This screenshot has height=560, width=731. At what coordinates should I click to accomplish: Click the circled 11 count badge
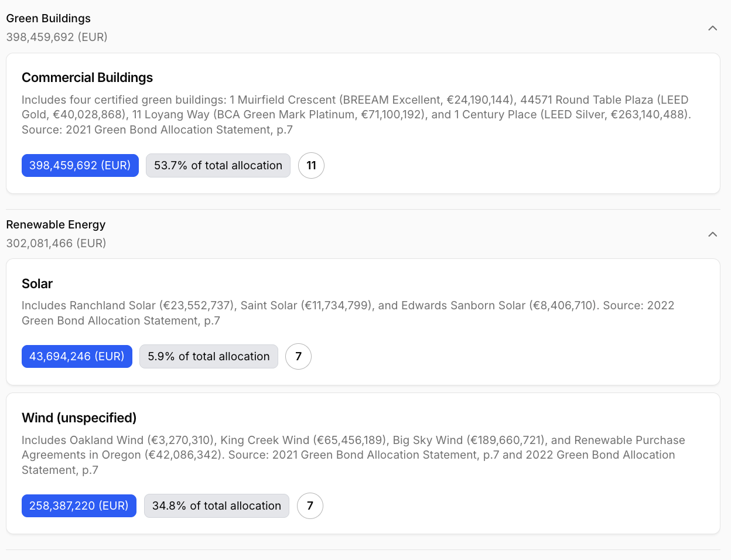[311, 166]
